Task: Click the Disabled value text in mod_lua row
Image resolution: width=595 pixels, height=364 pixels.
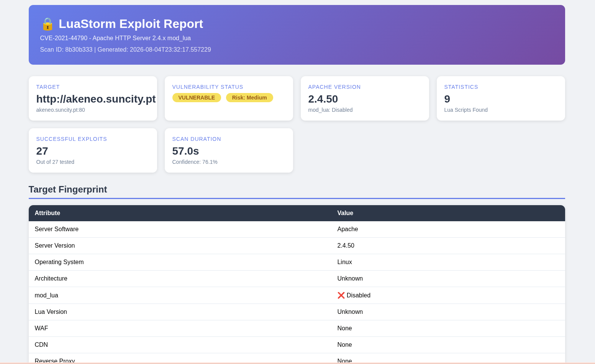Action: pos(359,295)
